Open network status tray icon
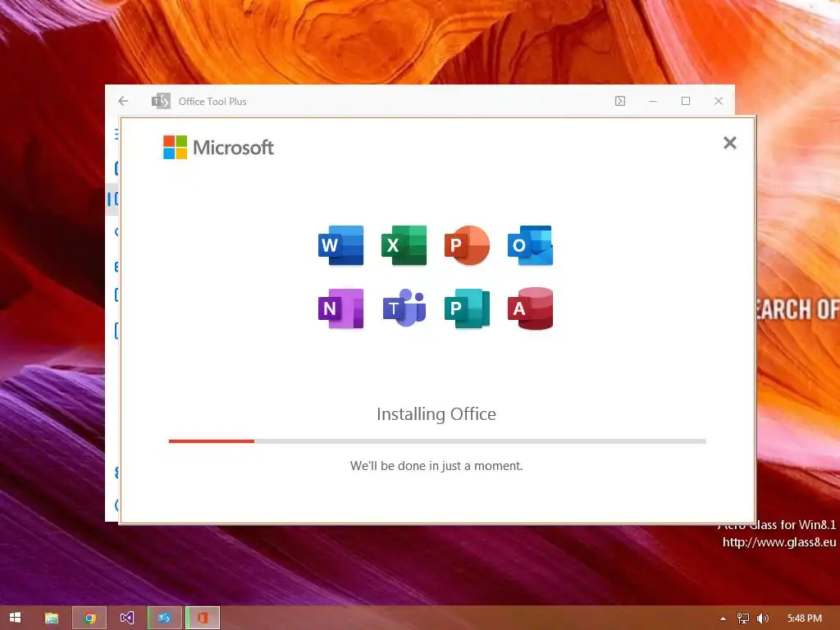Screen dimensions: 840x630 tap(742, 619)
